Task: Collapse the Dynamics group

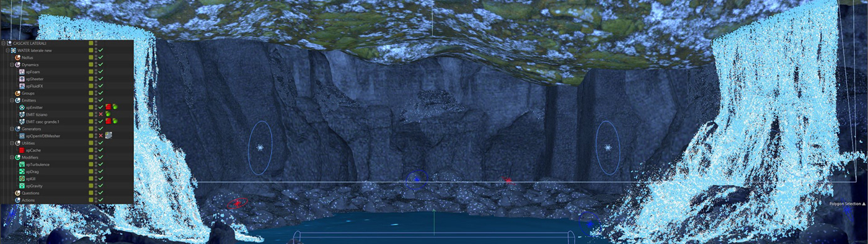Action: point(12,64)
